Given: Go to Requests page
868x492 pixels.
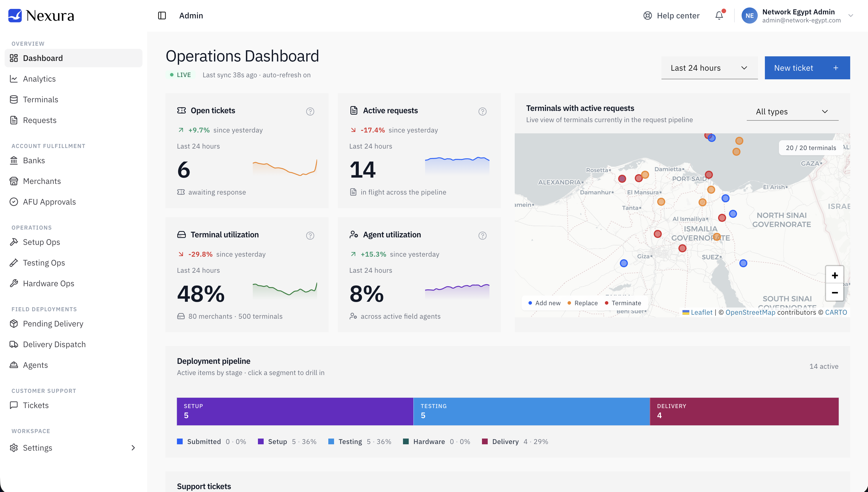Looking at the screenshot, I should (74, 120).
